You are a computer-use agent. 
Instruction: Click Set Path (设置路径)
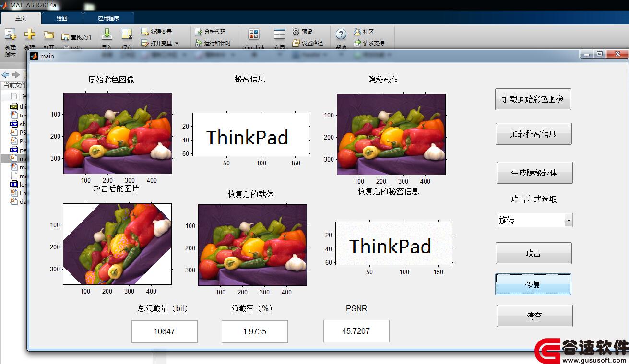coord(308,43)
